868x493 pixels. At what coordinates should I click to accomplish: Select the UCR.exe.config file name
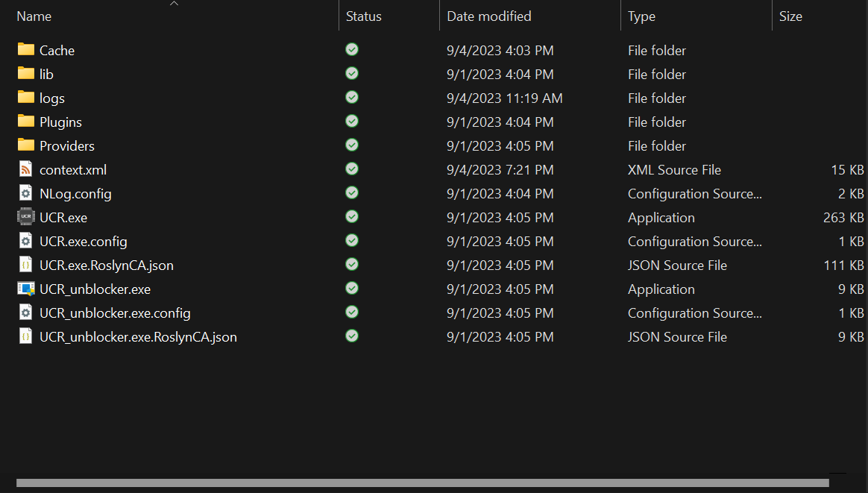pos(83,242)
